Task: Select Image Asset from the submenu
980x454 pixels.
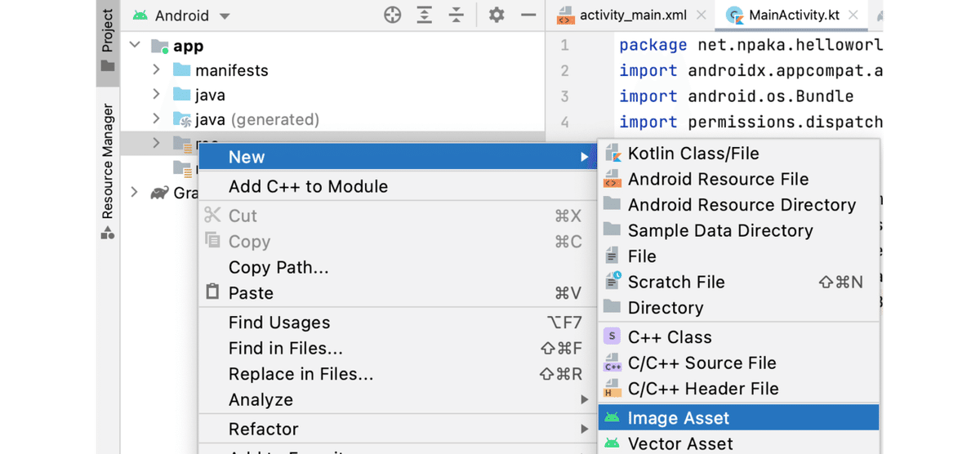Action: 678,418
